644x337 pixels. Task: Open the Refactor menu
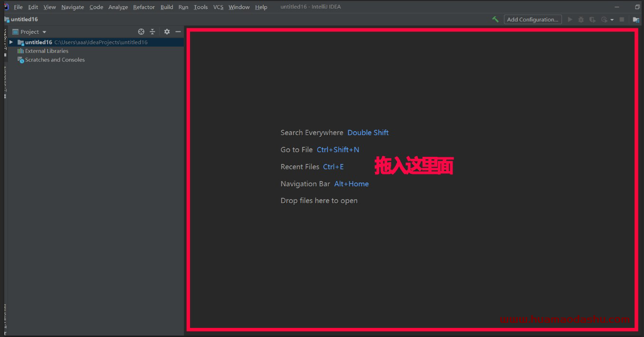[x=144, y=7]
